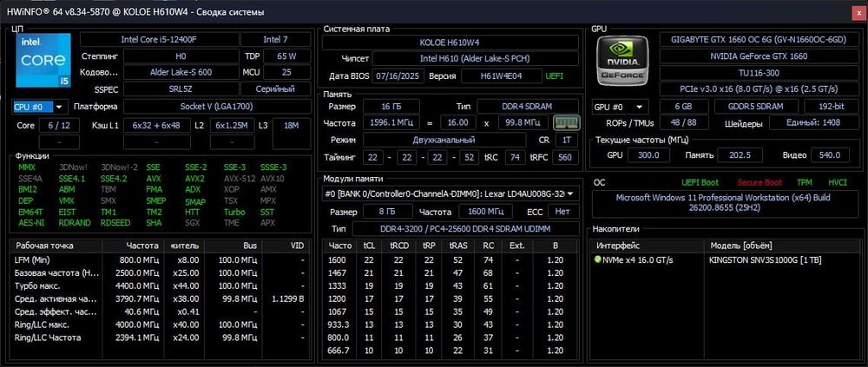This screenshot has height=367, width=868.
Task: Select the Турбо макс. operating point row
Action: [161, 285]
